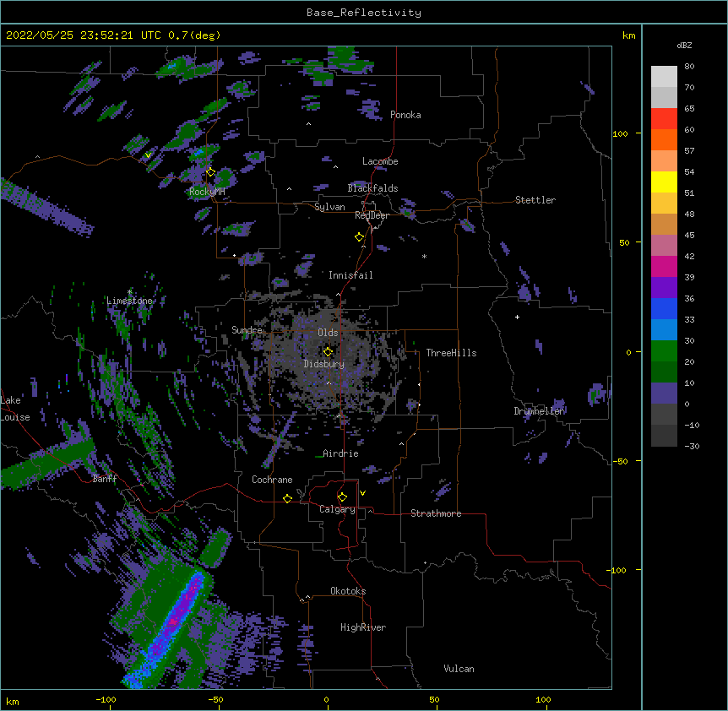Pick the pink 42–45 dBZ legend swatch
The width and height of the screenshot is (728, 711).
(664, 246)
